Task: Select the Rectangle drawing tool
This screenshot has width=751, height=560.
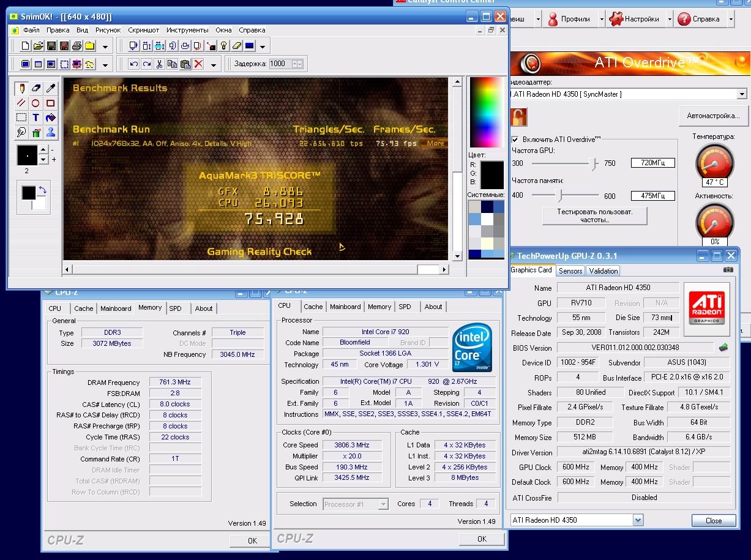Action: point(51,103)
